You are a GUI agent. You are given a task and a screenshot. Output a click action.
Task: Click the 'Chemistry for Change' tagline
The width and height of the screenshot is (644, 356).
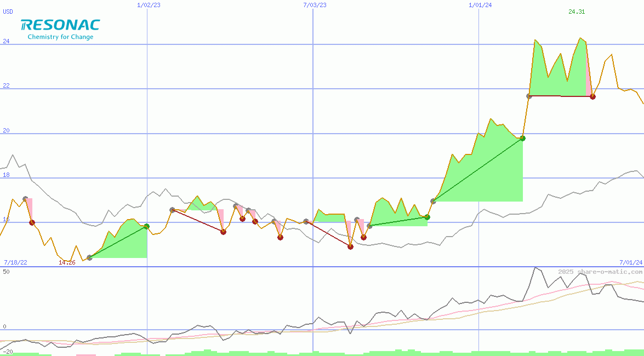60,37
